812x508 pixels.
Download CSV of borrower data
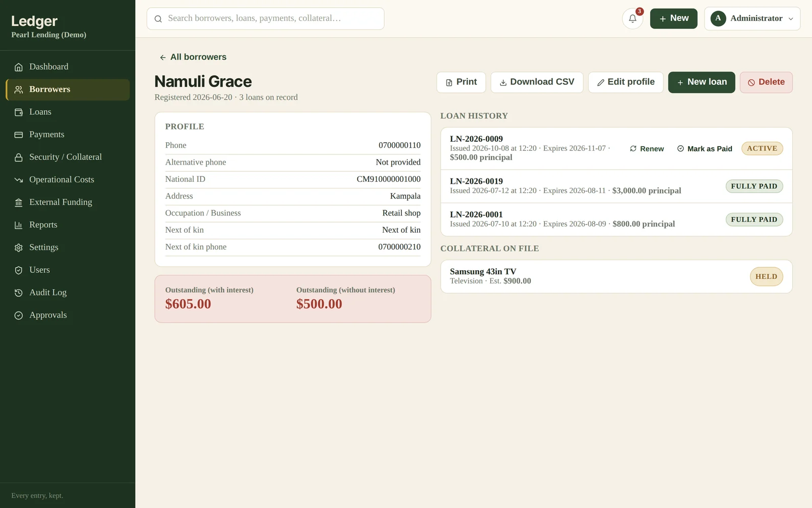(x=536, y=82)
